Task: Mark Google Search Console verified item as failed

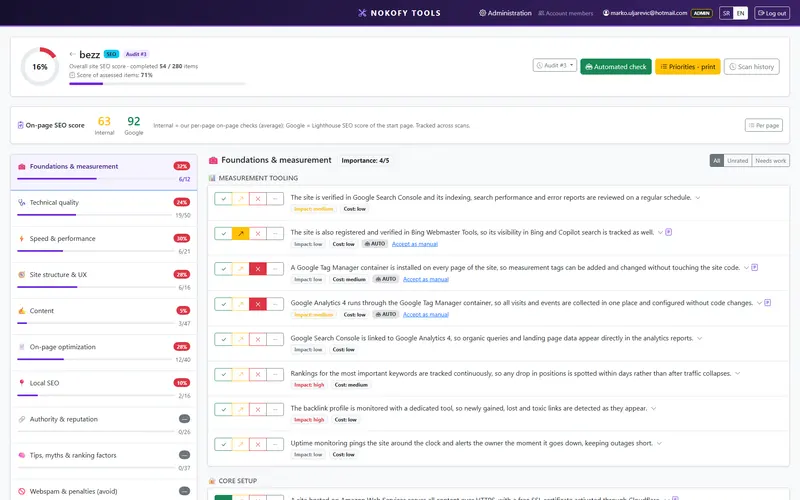Action: coord(258,198)
